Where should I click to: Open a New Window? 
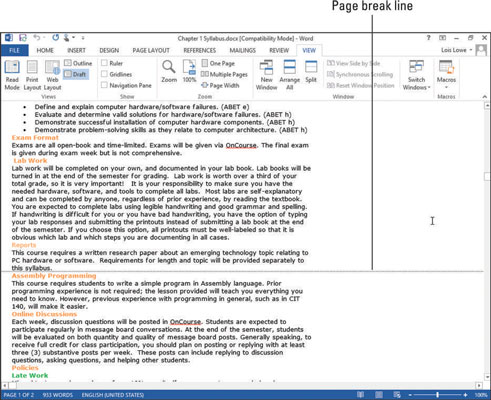click(266, 75)
